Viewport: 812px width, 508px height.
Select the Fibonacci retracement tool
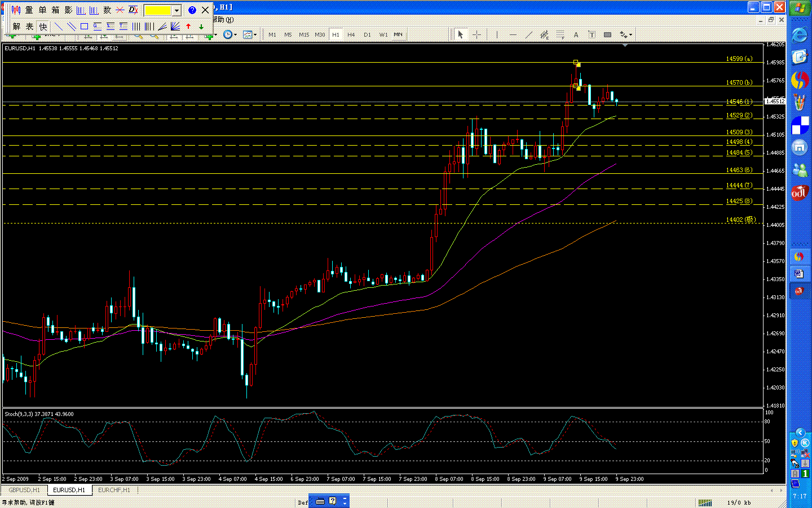560,35
